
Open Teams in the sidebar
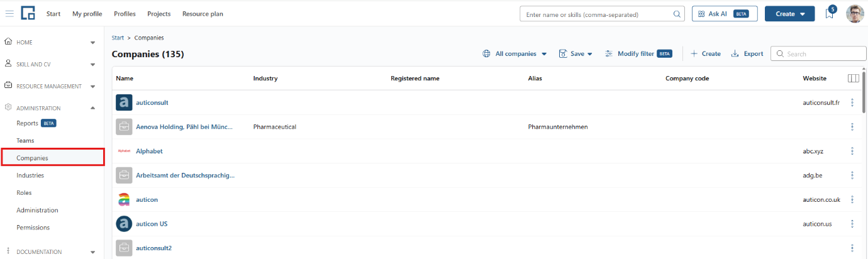(25, 141)
